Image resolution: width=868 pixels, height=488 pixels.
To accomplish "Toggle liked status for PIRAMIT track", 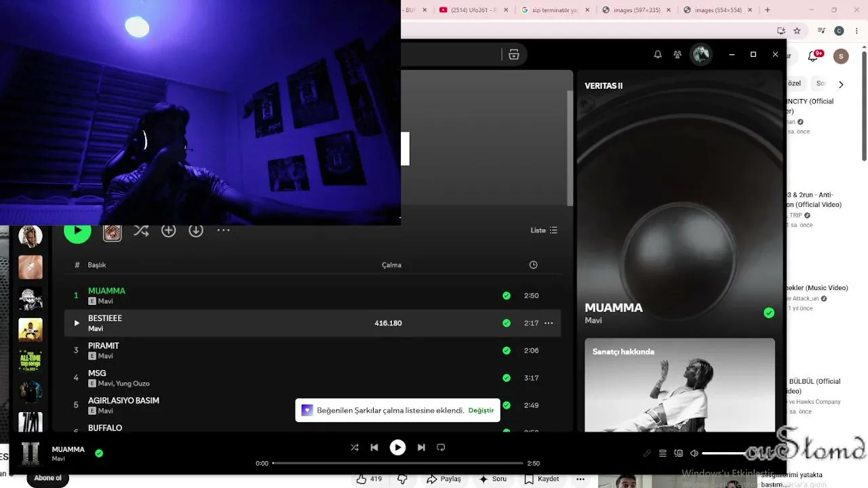I will click(x=507, y=350).
